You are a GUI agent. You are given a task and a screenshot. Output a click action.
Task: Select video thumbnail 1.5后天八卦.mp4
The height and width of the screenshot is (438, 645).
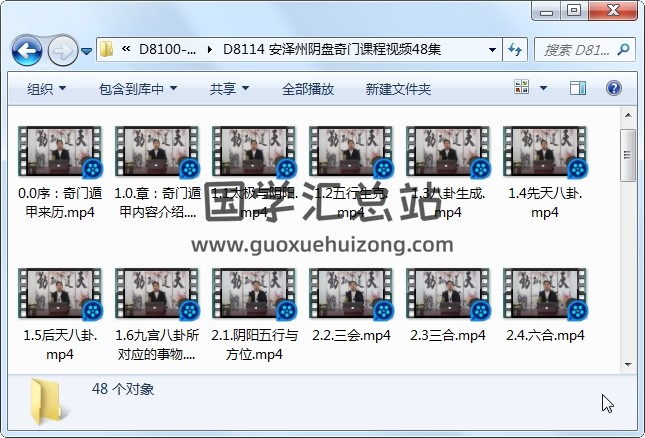(60, 294)
